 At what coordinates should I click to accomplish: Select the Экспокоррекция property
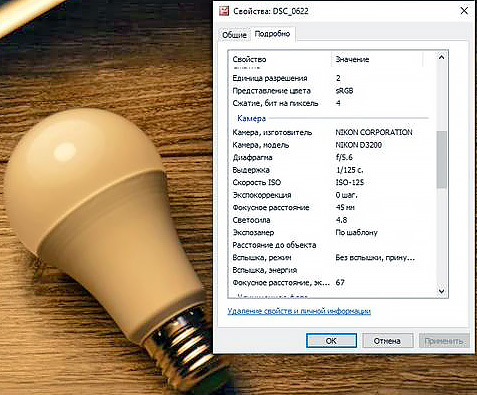[x=262, y=195]
